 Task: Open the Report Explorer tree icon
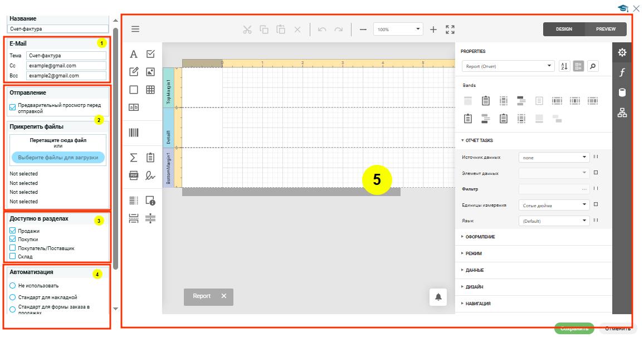pyautogui.click(x=622, y=113)
